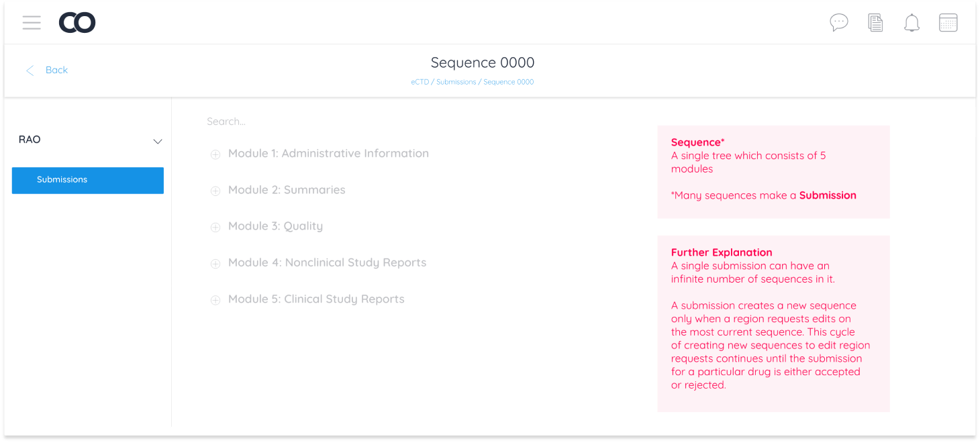The height and width of the screenshot is (443, 980).
Task: Click the Sequence 0000 page title
Action: tap(482, 62)
